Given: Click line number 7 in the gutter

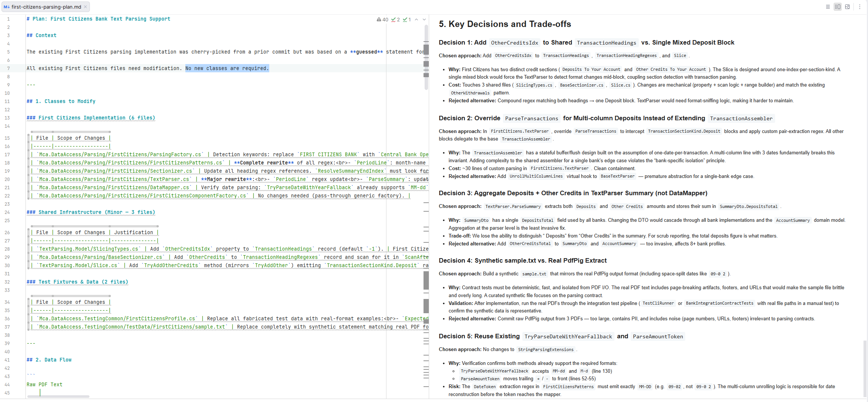Looking at the screenshot, I should [8, 68].
